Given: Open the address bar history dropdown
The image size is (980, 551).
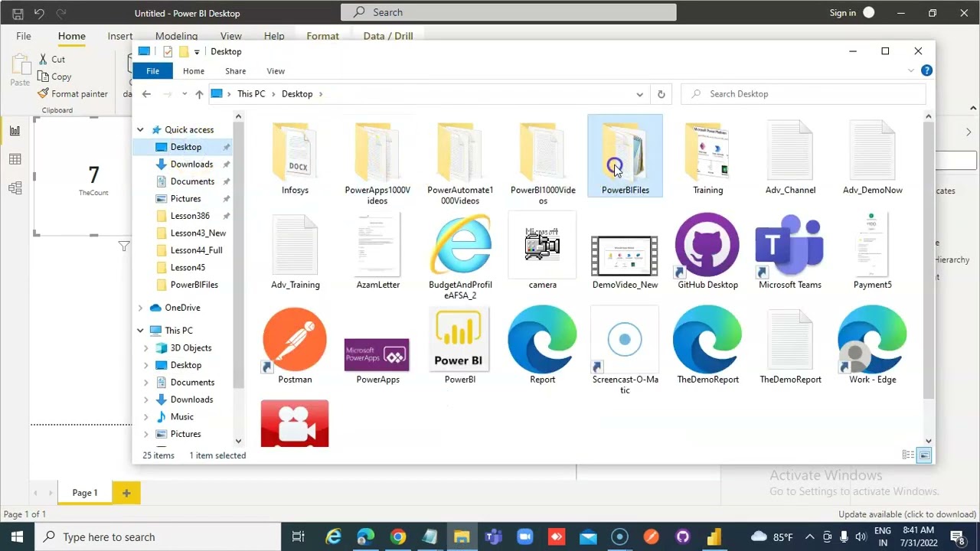Looking at the screenshot, I should pyautogui.click(x=639, y=94).
